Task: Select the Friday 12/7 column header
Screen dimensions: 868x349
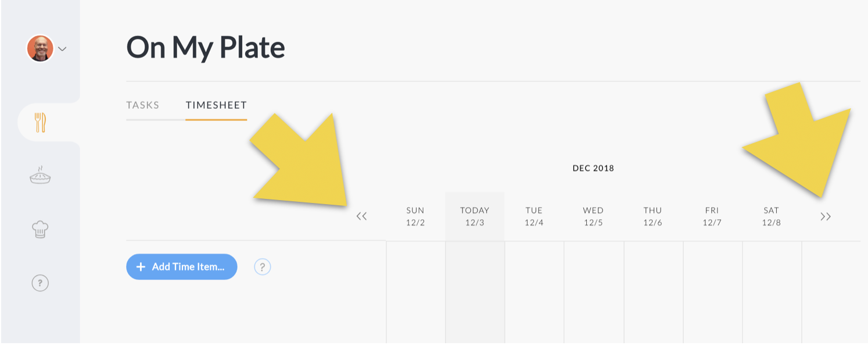Action: [x=712, y=216]
